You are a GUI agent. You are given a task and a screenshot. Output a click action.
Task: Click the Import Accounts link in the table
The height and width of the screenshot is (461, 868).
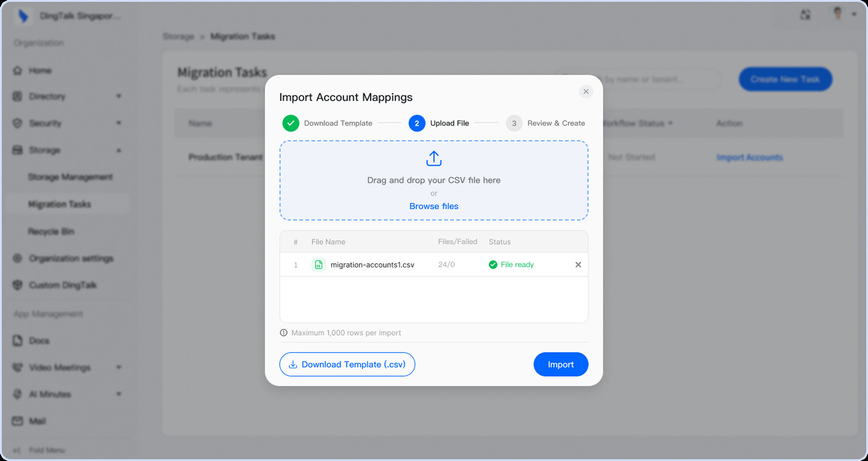point(749,157)
